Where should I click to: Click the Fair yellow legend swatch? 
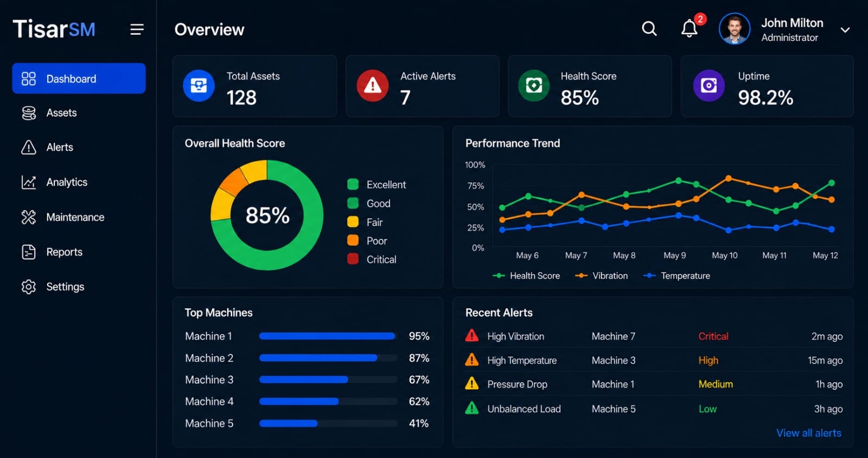pos(353,222)
